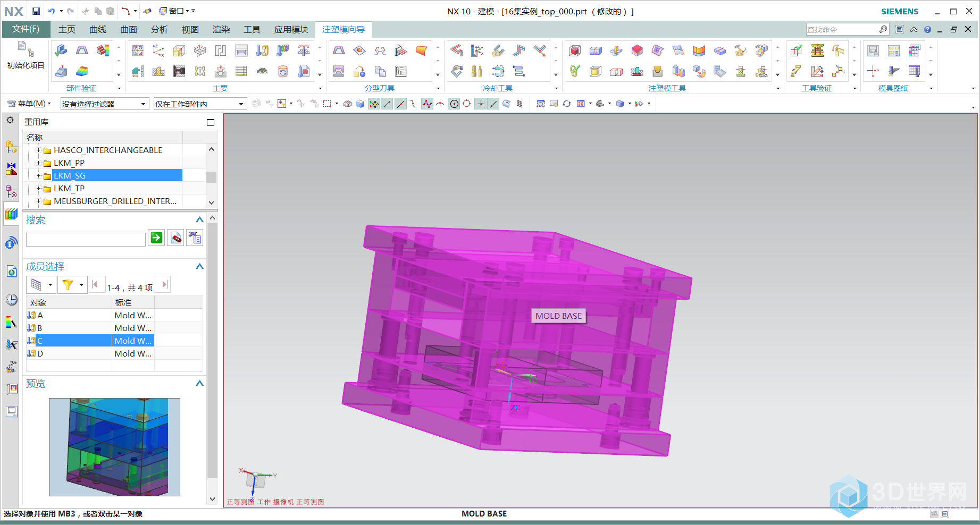Click the search-folder icon next to the green arrow
The width and height of the screenshot is (980, 525).
(175, 238)
